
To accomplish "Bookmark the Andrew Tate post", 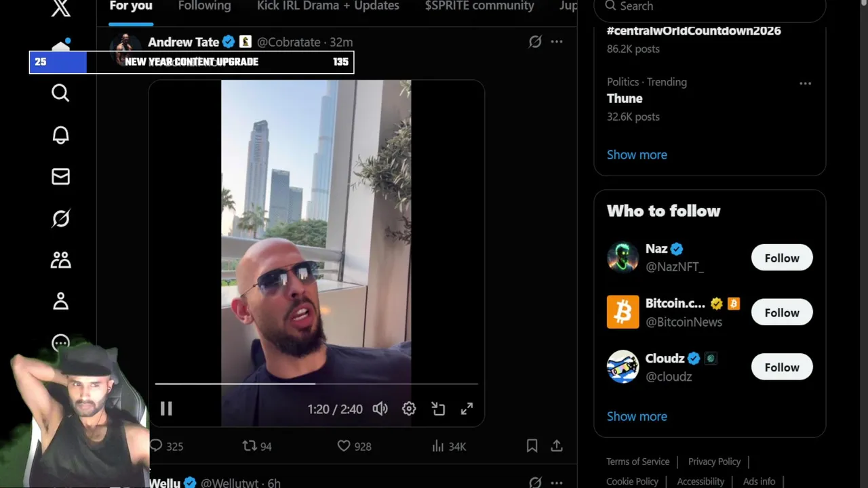I will point(532,446).
